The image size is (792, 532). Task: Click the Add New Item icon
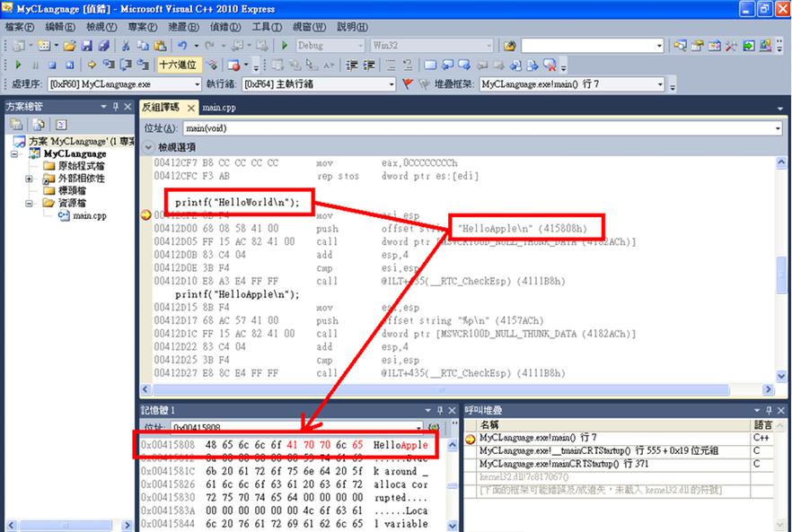point(44,46)
